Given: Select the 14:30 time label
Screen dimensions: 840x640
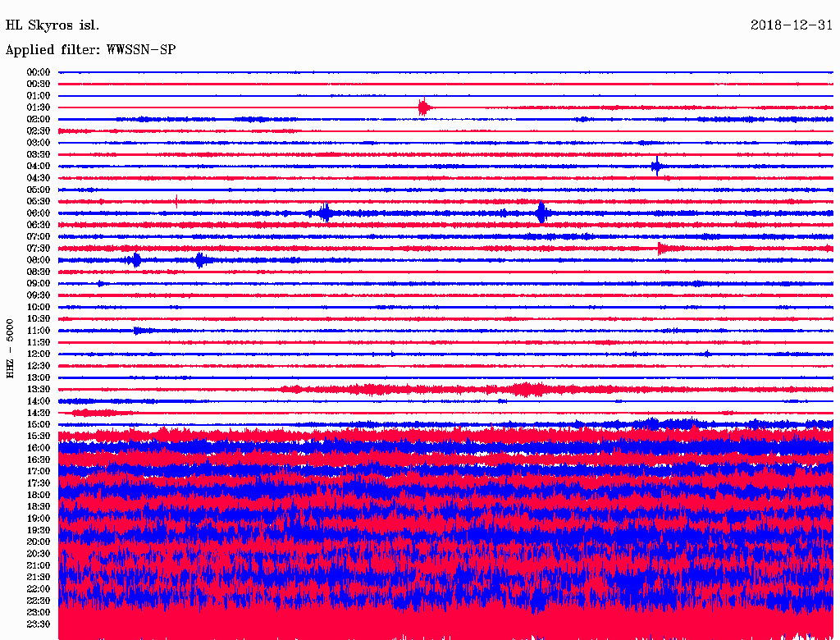Looking at the screenshot, I should [39, 413].
